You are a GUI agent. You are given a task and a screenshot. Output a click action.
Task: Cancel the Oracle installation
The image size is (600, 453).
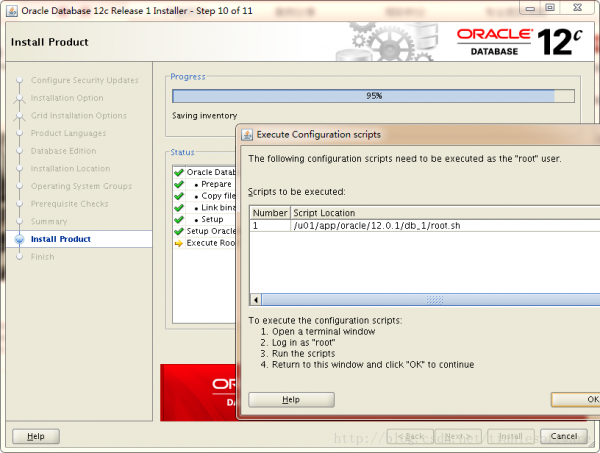(564, 436)
